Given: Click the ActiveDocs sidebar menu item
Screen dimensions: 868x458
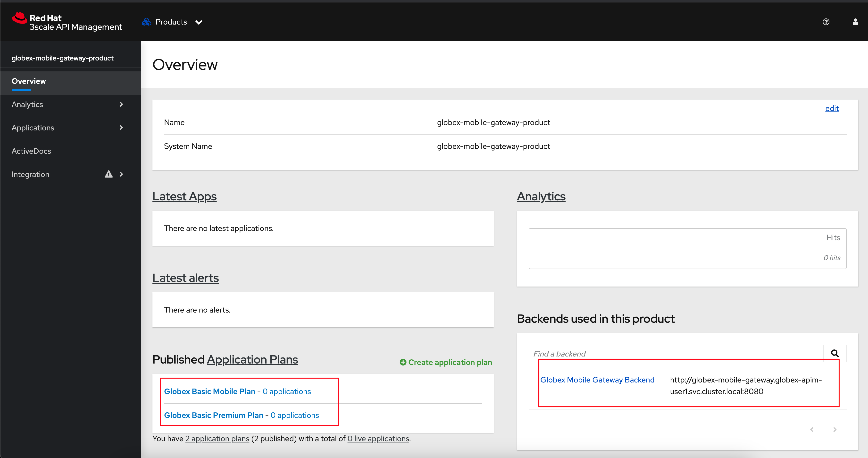Looking at the screenshot, I should click(31, 151).
